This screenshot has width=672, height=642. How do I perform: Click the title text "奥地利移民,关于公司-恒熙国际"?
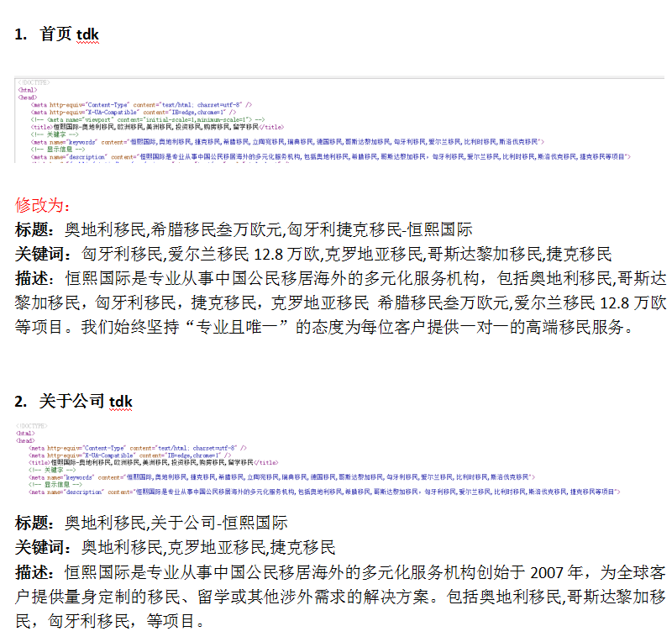point(176,524)
